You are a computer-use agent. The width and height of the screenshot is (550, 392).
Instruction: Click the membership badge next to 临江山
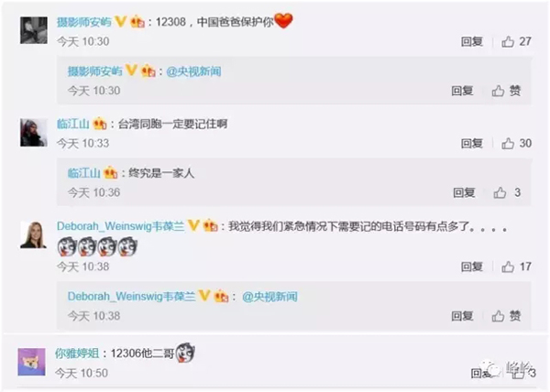pyautogui.click(x=100, y=124)
